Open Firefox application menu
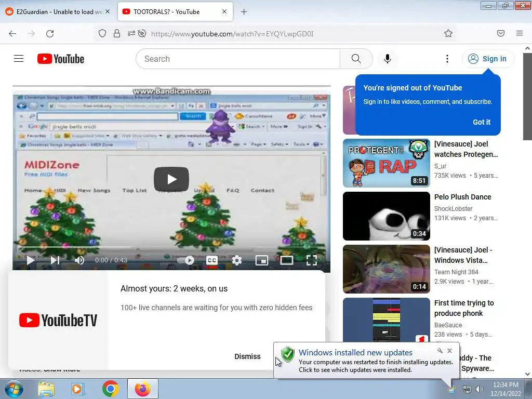 tap(519, 33)
